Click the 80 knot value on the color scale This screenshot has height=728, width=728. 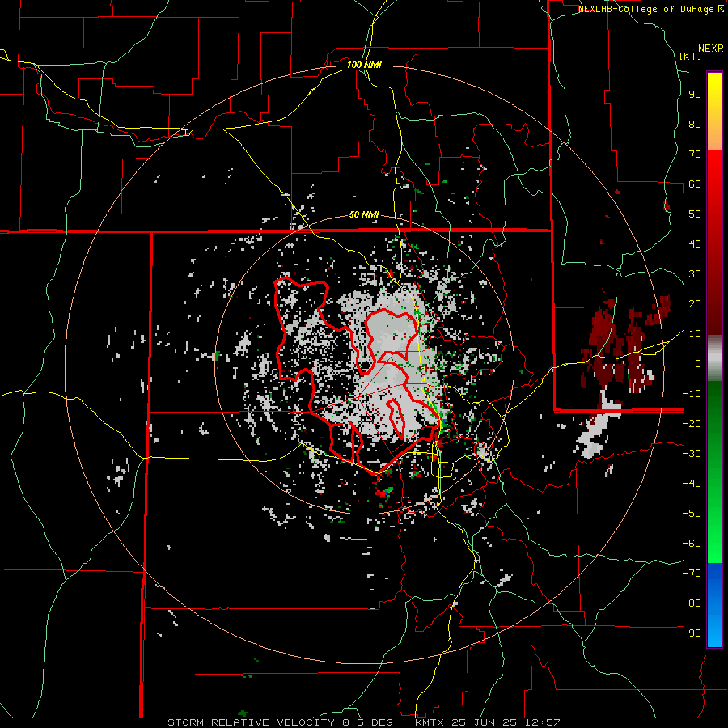click(x=695, y=124)
